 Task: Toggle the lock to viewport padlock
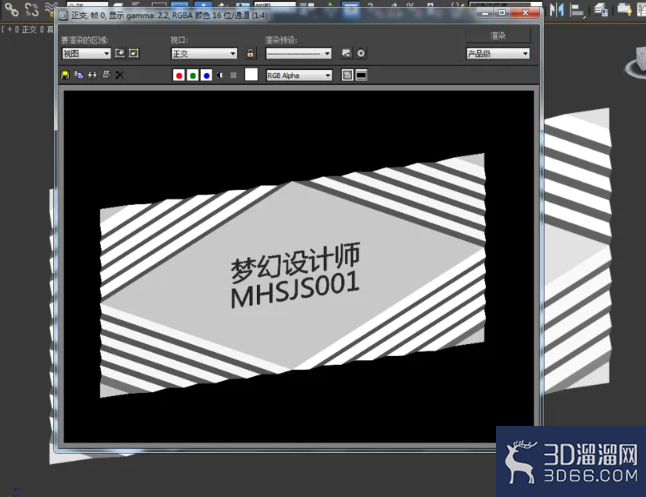pos(250,53)
